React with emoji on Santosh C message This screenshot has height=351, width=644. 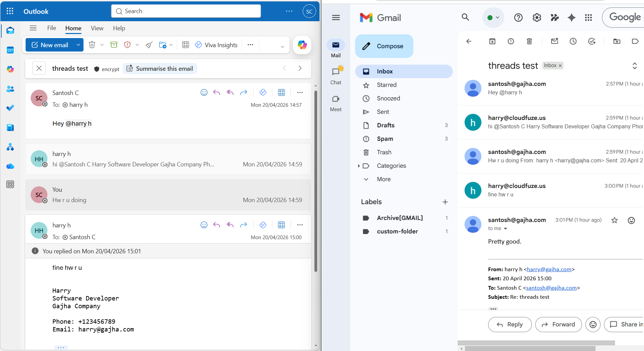point(204,92)
